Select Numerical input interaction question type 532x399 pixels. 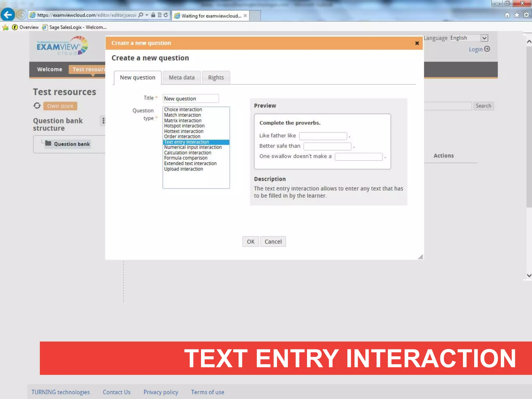point(196,147)
